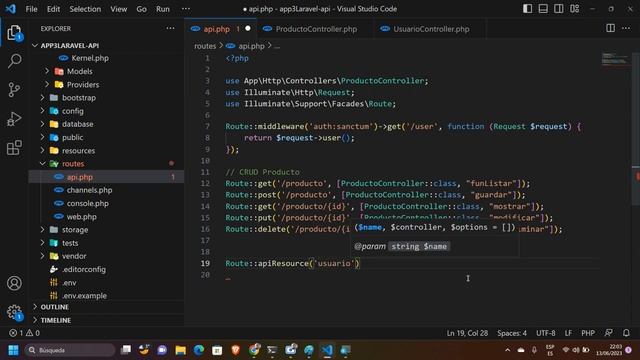This screenshot has height=360, width=640.
Task: Open the Run menu
Action: click(162, 9)
